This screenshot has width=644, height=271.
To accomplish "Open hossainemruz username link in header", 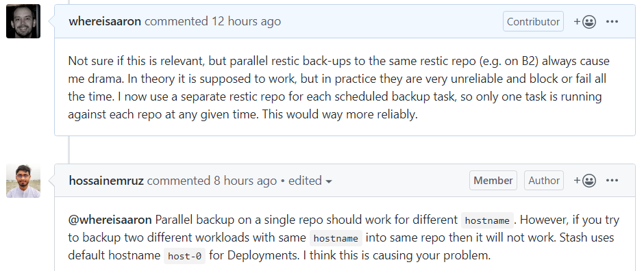I will [x=106, y=181].
